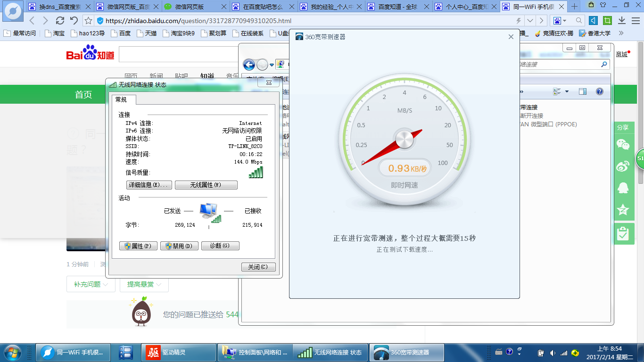This screenshot has height=362, width=644.
Task: Open the 淘宝 bookmark
Action: 55,33
